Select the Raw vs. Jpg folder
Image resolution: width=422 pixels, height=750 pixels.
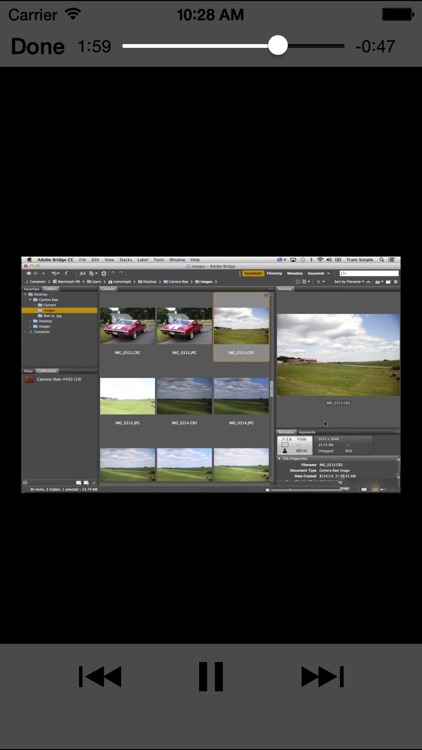pos(52,316)
